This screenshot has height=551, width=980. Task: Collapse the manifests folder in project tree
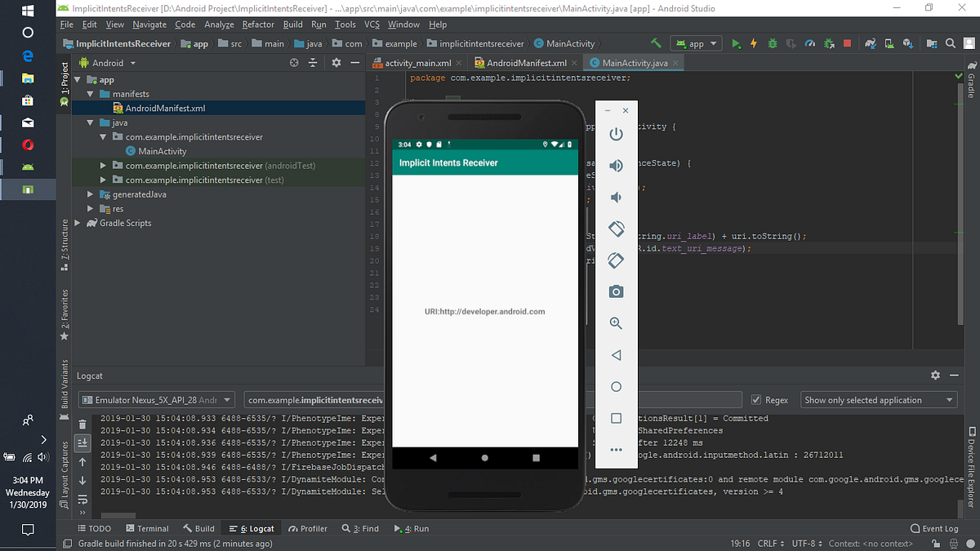tap(90, 93)
